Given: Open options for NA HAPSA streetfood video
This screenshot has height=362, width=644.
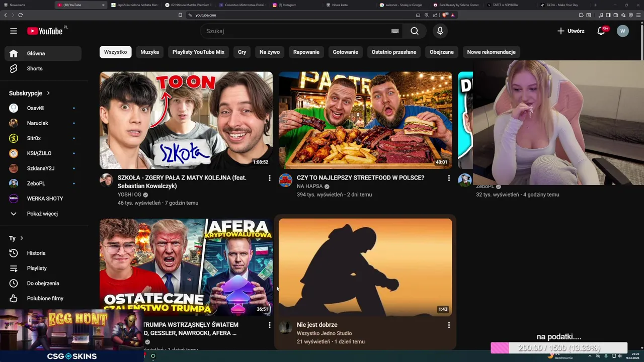Looking at the screenshot, I should 449,178.
